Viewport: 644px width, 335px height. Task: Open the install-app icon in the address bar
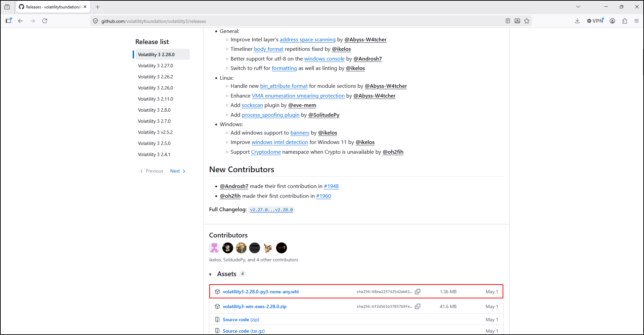click(x=517, y=21)
